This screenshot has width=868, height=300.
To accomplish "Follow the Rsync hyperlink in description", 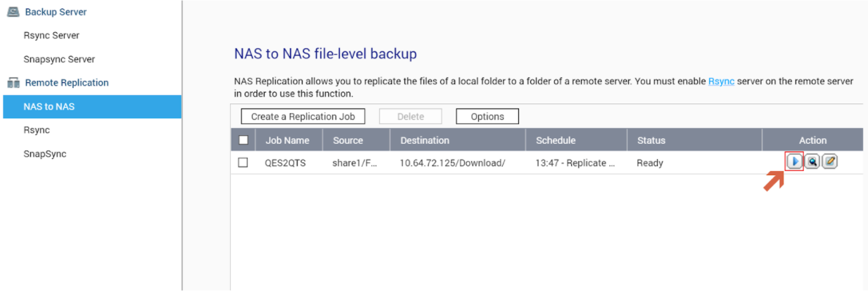I will click(x=721, y=82).
